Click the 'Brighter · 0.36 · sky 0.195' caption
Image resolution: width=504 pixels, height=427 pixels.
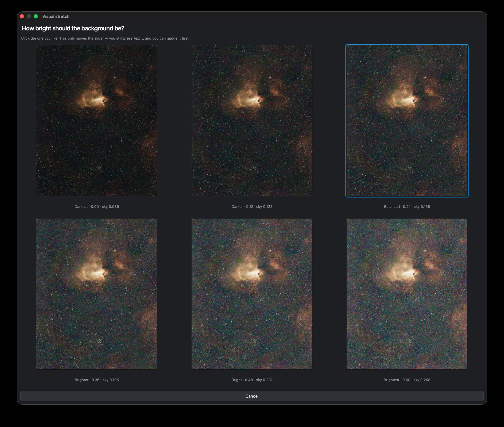[x=97, y=380]
